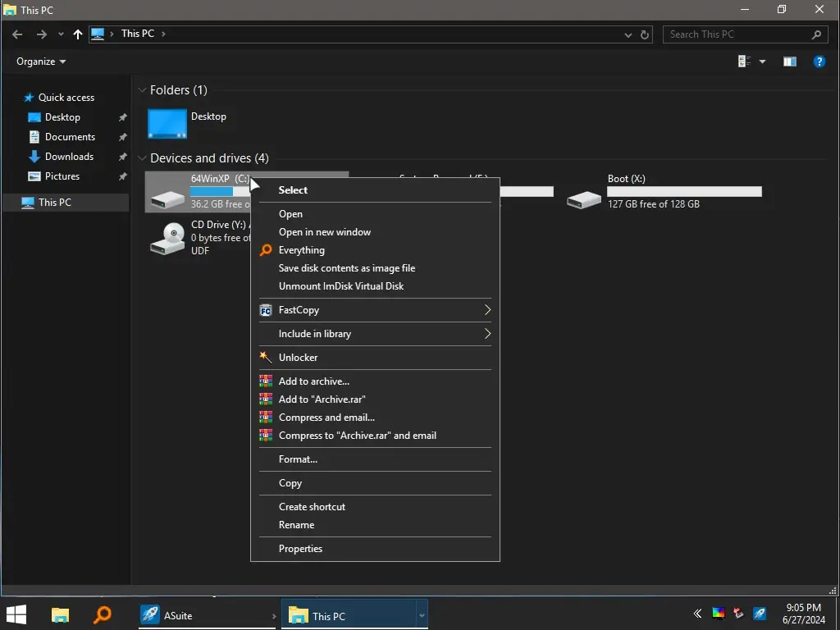Open the Boot (X:) drive icon
This screenshot has width=840, height=630.
584,198
